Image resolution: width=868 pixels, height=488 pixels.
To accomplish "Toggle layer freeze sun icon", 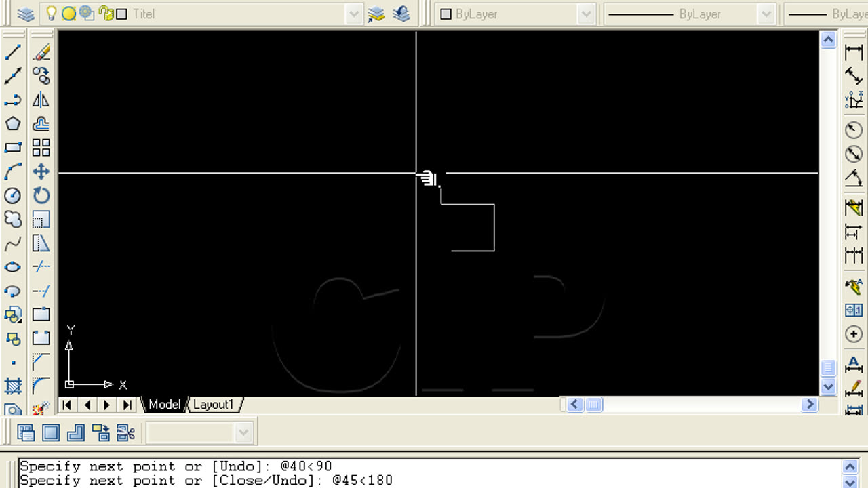I will click(x=68, y=14).
